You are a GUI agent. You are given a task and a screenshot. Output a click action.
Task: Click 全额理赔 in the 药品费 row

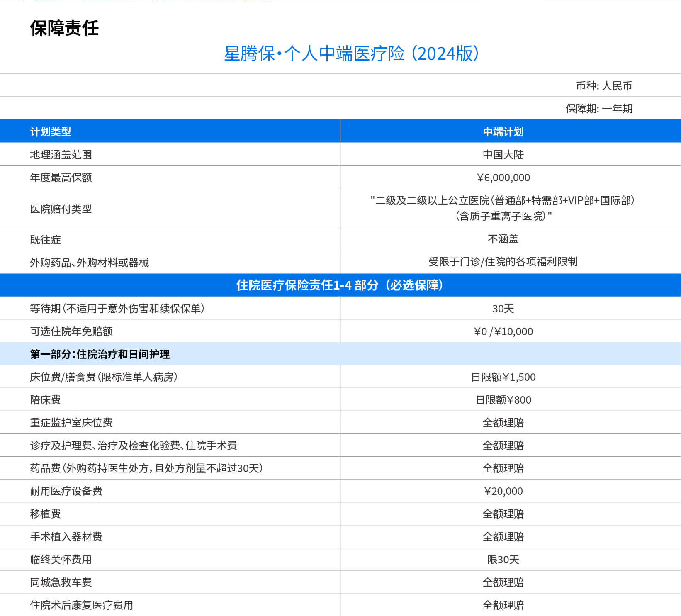click(503, 468)
